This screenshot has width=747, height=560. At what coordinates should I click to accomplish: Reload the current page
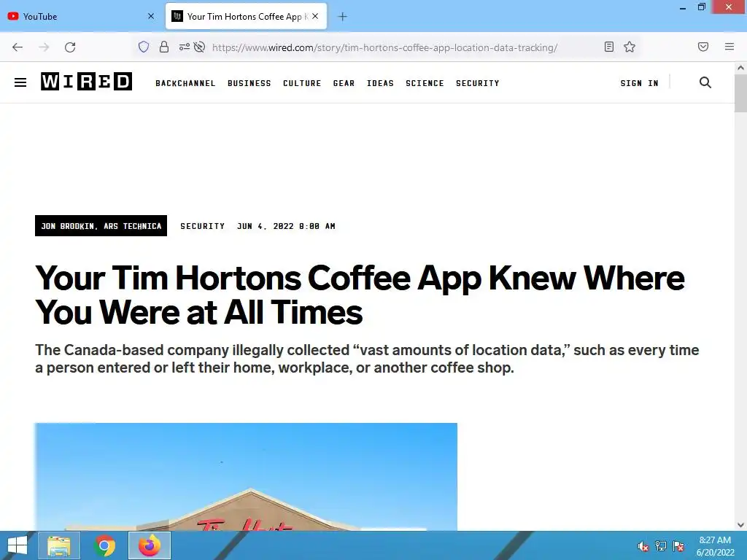coord(70,47)
